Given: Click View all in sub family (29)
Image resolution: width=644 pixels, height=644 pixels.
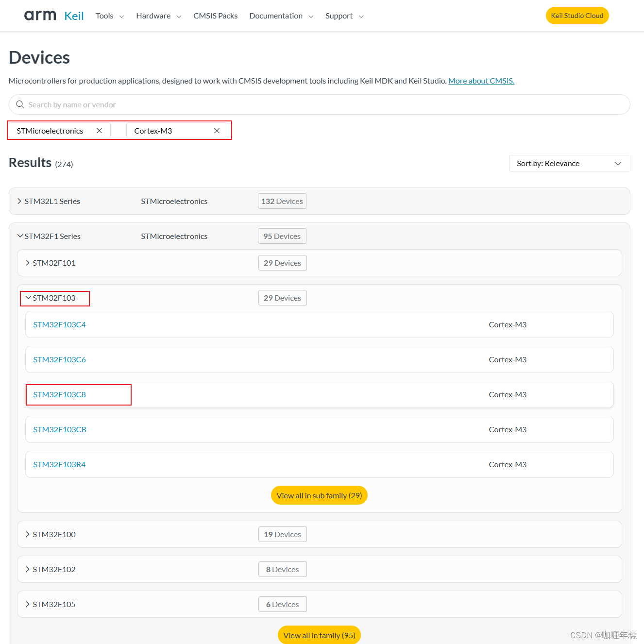Looking at the screenshot, I should pyautogui.click(x=319, y=495).
